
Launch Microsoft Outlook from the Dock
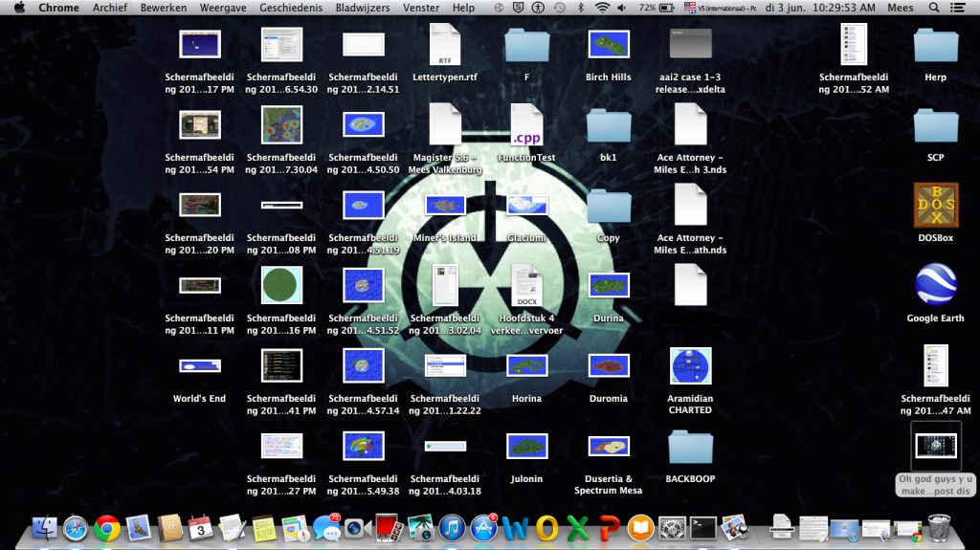tap(546, 528)
